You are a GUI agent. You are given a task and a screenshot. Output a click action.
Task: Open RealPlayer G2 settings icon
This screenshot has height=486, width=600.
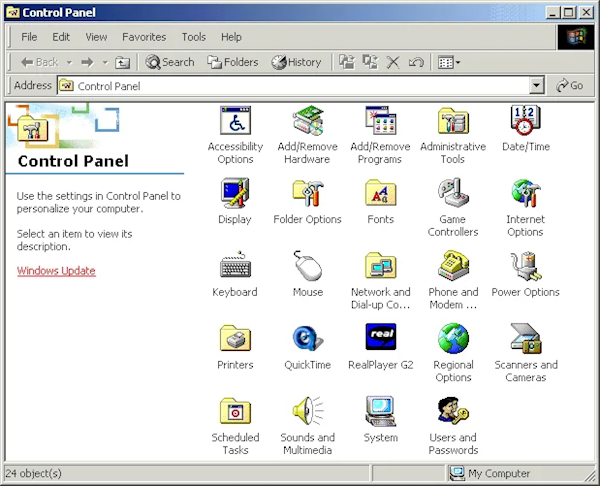380,340
